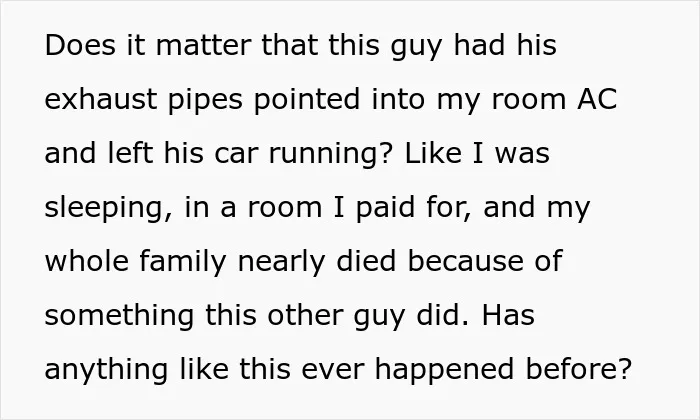Click the word "Like" after running
The height and width of the screenshot is (420, 700).
[433, 153]
